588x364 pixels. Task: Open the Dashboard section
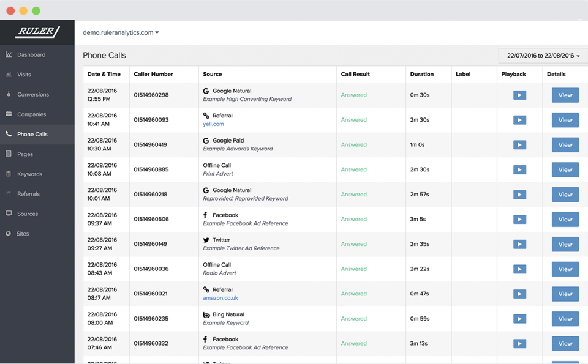[29, 54]
